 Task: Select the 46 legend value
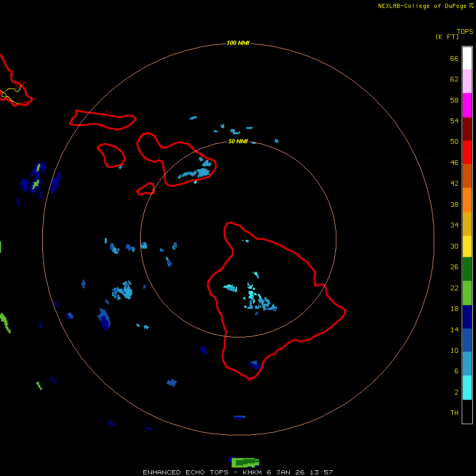coord(454,163)
